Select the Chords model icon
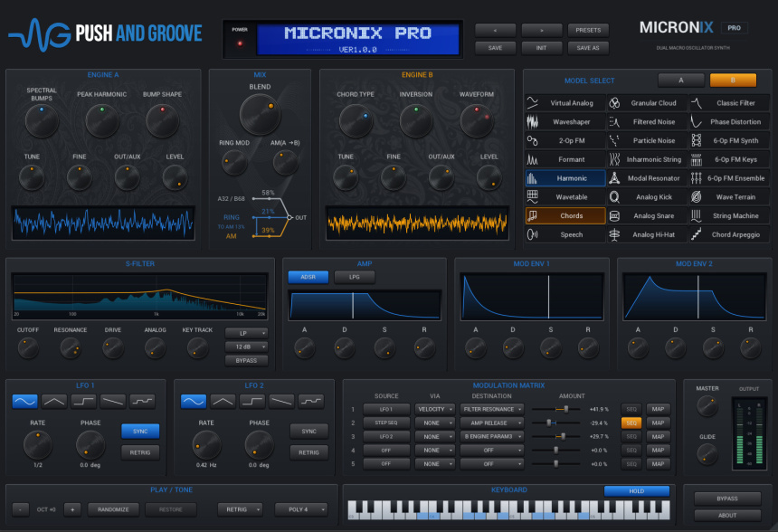The height and width of the screenshot is (532, 778). (533, 216)
